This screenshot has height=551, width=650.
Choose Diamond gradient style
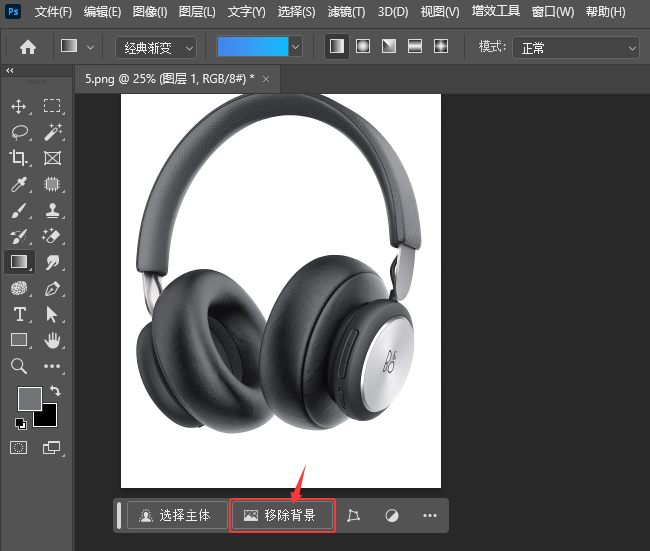click(441, 46)
